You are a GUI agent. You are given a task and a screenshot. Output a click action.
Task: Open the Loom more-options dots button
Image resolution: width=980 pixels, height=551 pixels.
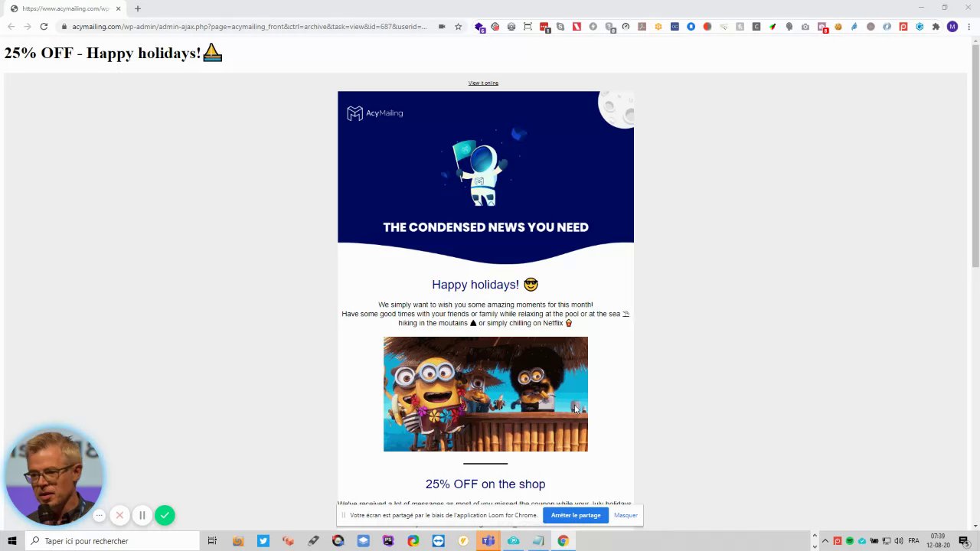[99, 515]
